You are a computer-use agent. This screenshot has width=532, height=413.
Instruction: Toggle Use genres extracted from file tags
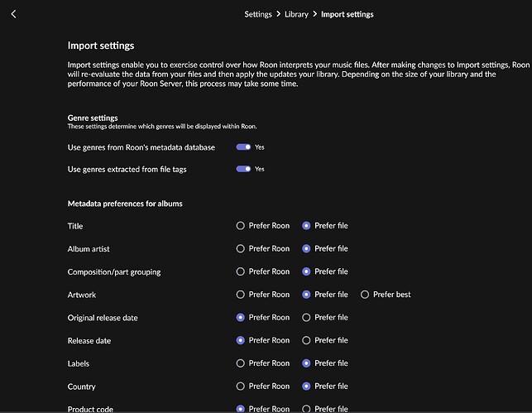click(243, 169)
